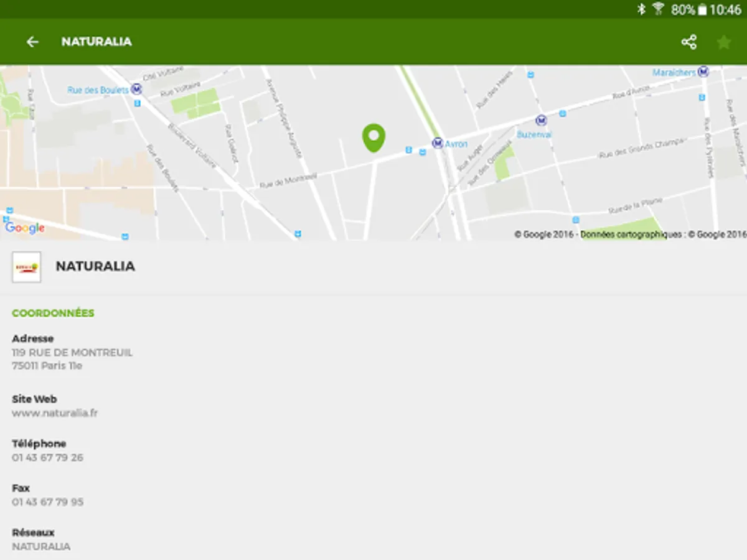This screenshot has height=560, width=747.
Task: Select the address 119 RUE DE MONTREUIL
Action: pyautogui.click(x=72, y=352)
